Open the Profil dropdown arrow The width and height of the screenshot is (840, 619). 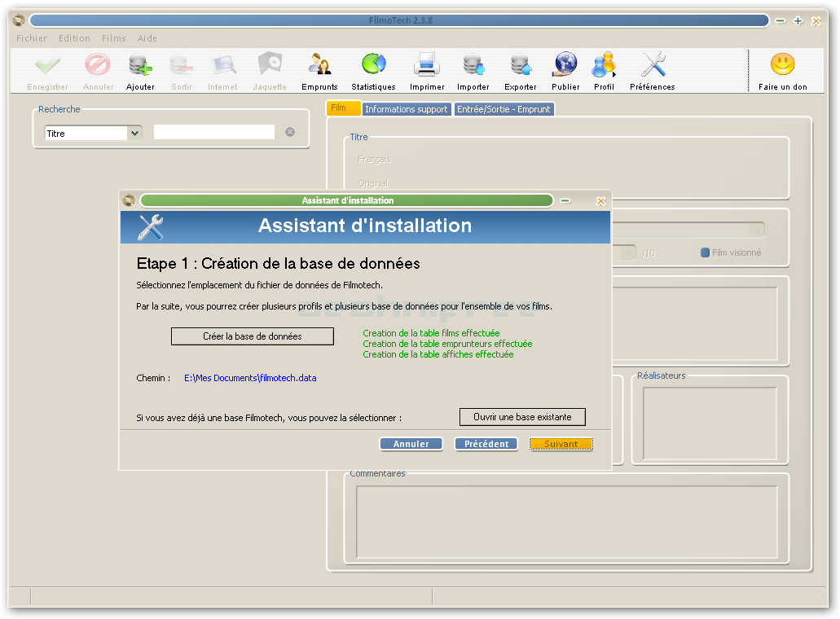(615, 75)
